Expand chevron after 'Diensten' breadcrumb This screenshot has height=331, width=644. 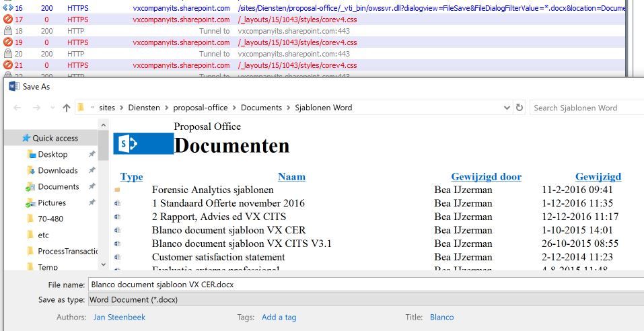tap(167, 108)
